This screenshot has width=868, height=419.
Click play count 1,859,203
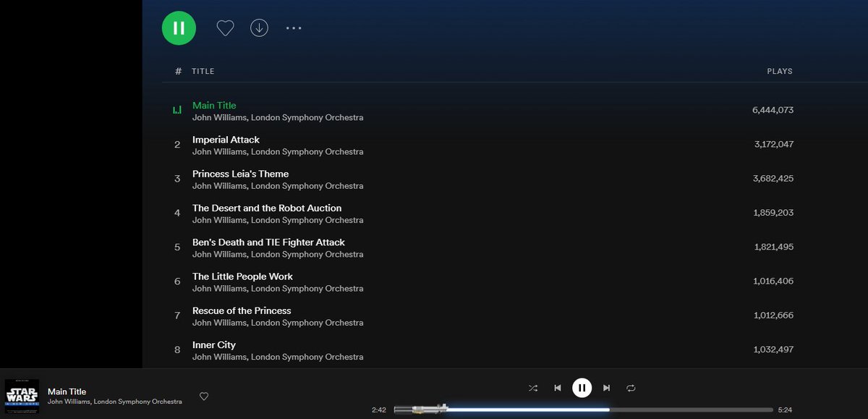[x=773, y=213]
